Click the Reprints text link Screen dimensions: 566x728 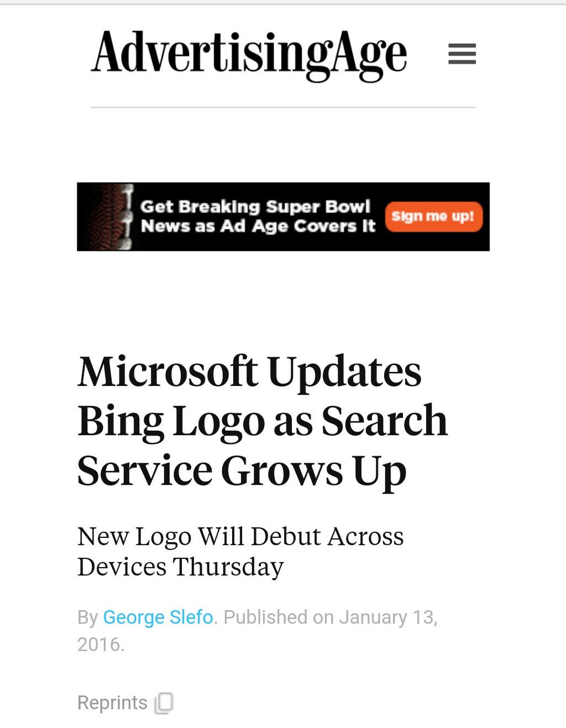pyautogui.click(x=112, y=703)
